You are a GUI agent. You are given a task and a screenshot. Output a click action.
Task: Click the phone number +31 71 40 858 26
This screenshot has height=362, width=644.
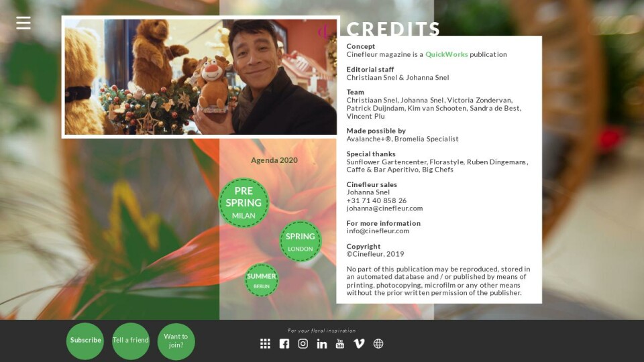click(376, 200)
